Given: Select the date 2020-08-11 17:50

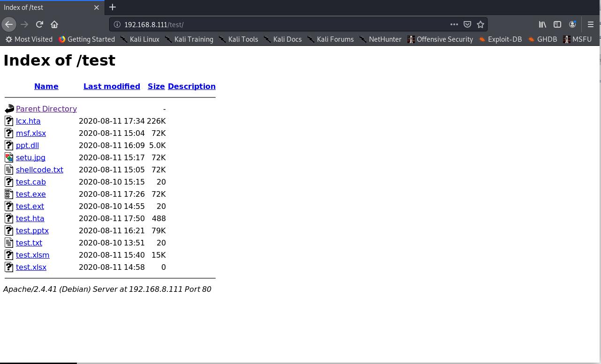Looking at the screenshot, I should click(x=112, y=218).
